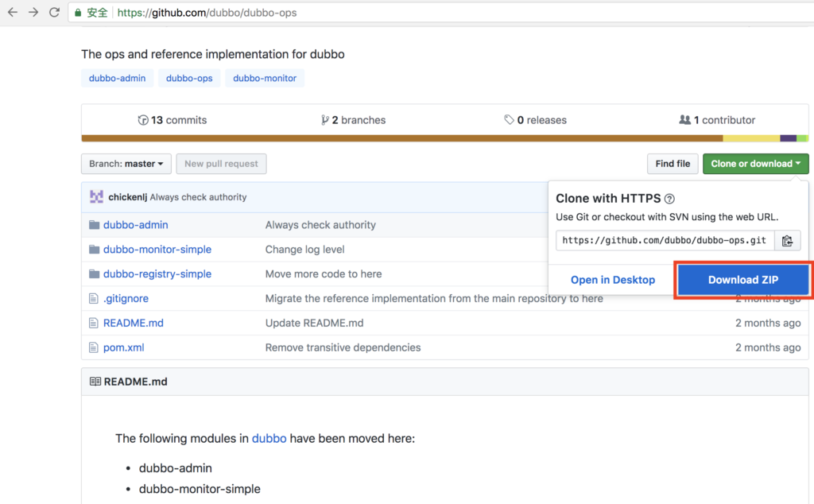The width and height of the screenshot is (814, 504).
Task: Open the Branch: master dropdown
Action: 126,164
